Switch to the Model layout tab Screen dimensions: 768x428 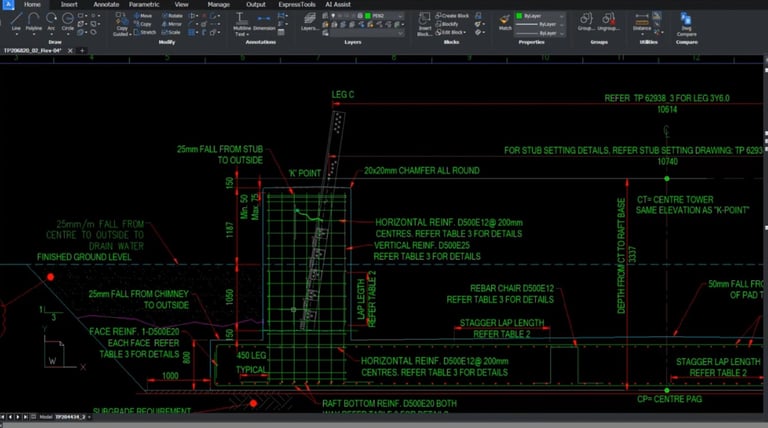[x=46, y=417]
